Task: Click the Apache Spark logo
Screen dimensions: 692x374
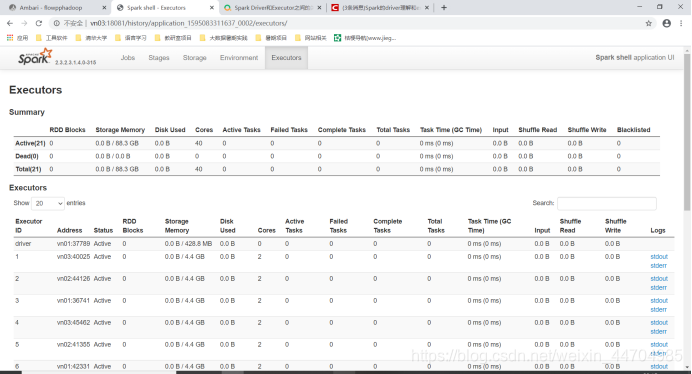Action: coord(35,57)
